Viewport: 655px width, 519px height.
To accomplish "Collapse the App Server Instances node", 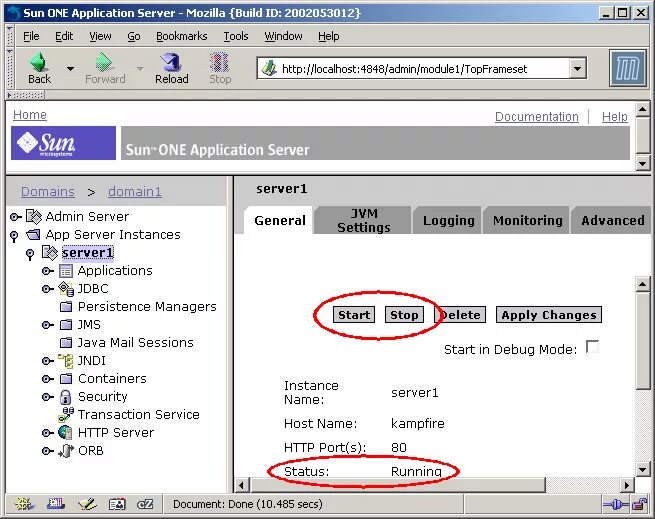I will tap(14, 236).
